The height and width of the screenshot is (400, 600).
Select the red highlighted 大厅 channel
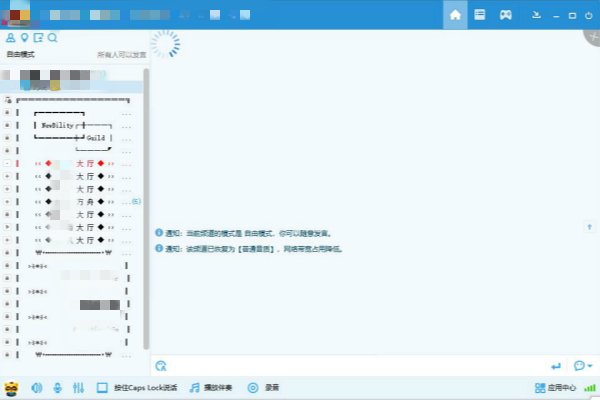75,163
